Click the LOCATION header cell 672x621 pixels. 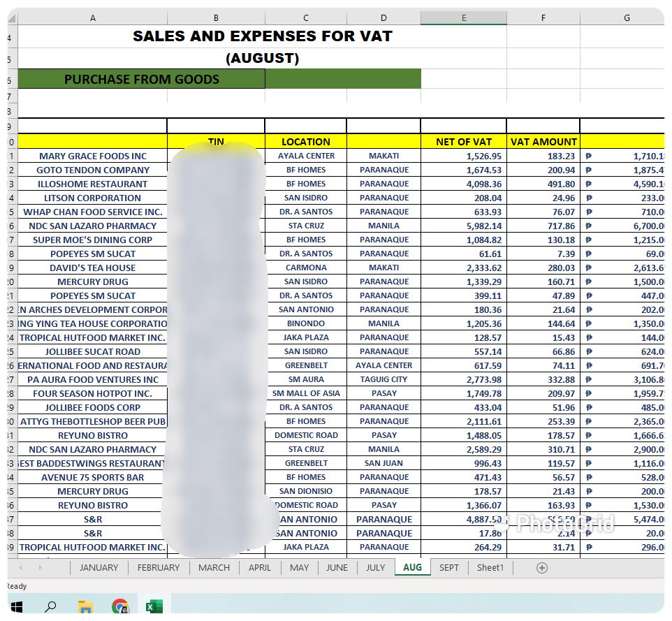click(305, 141)
